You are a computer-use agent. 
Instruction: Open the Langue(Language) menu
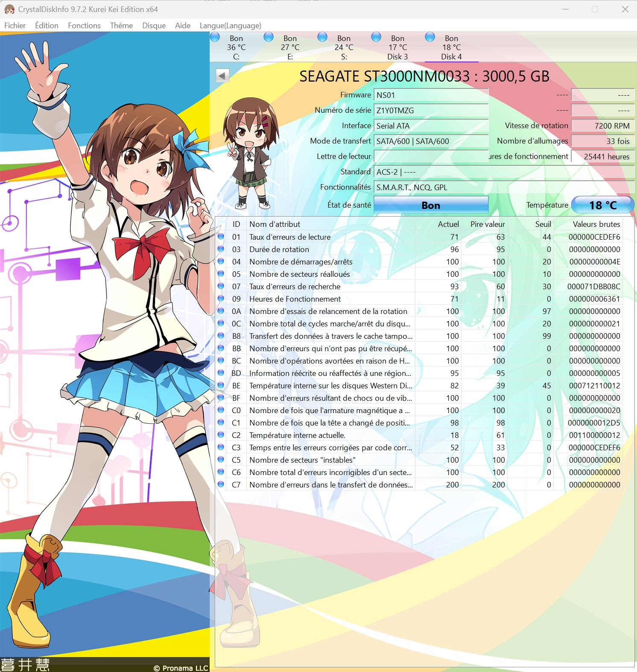tap(230, 26)
